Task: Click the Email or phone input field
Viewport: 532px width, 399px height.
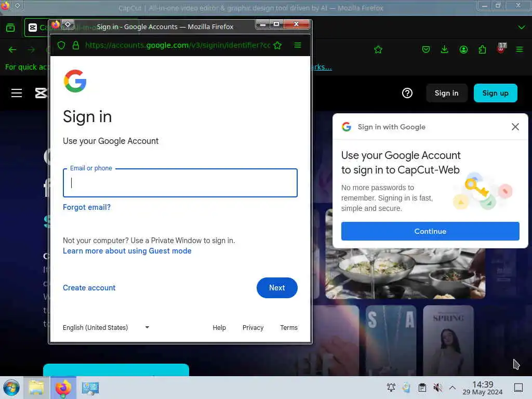Action: [180, 183]
